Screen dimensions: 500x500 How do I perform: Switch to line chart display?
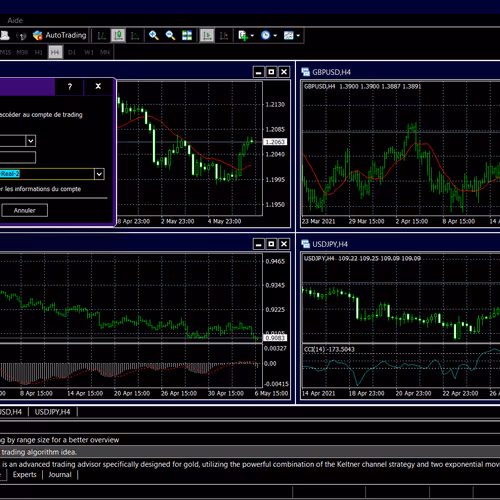[135, 35]
